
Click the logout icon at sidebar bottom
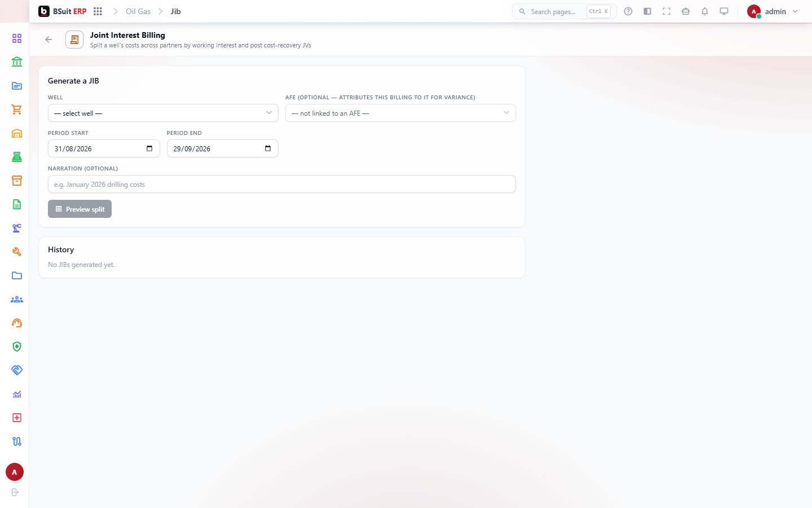pyautogui.click(x=15, y=492)
